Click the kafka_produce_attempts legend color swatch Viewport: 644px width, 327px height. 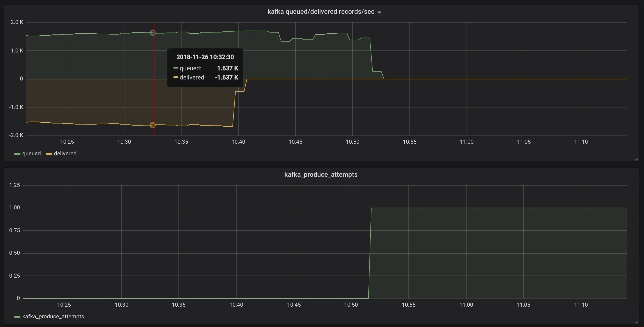[x=17, y=317]
